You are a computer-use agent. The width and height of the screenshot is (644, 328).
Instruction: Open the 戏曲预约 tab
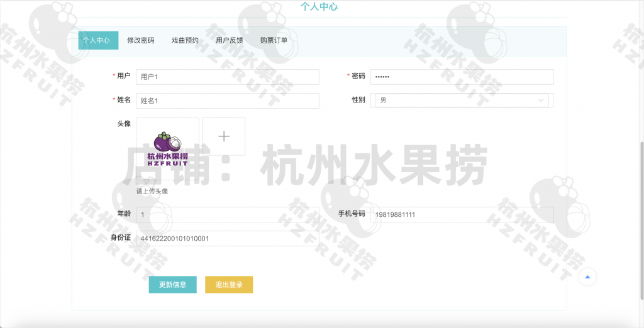tap(185, 40)
